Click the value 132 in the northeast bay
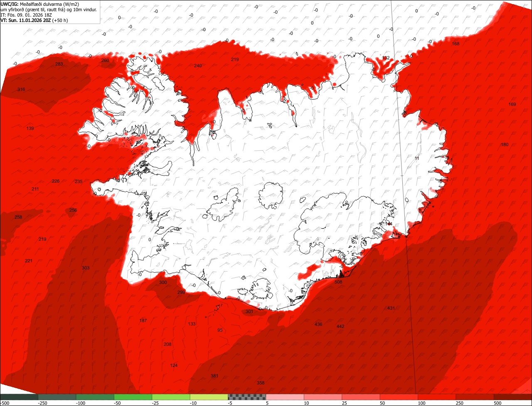 click(x=386, y=58)
